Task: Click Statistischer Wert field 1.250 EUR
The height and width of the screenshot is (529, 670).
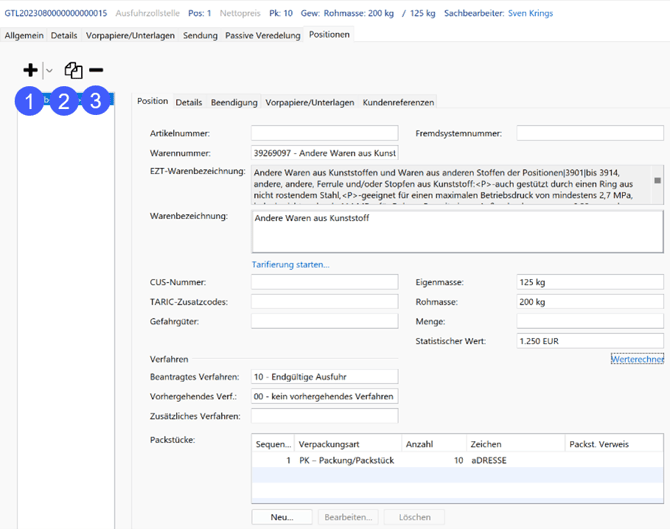Action: click(590, 341)
